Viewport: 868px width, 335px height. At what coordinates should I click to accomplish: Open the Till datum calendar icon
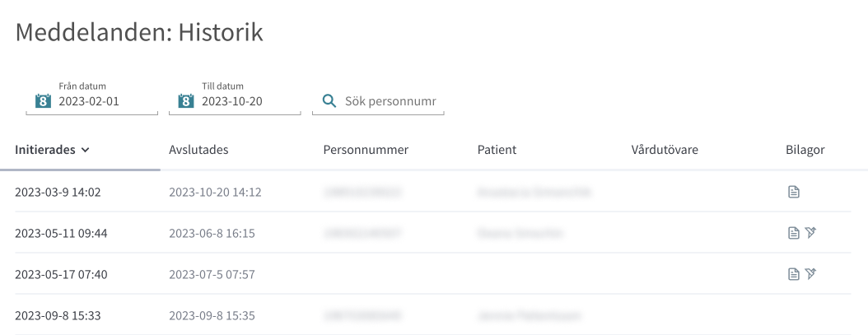coord(186,100)
